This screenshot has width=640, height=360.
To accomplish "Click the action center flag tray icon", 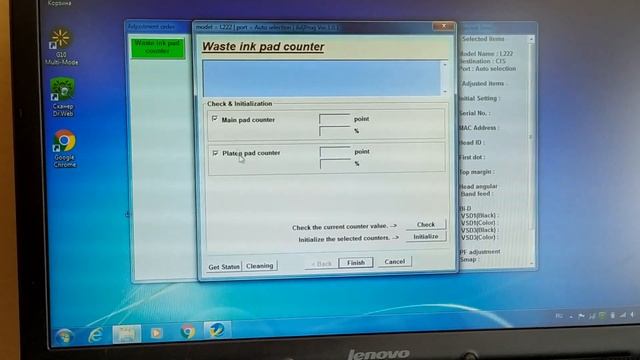I will (x=581, y=316).
